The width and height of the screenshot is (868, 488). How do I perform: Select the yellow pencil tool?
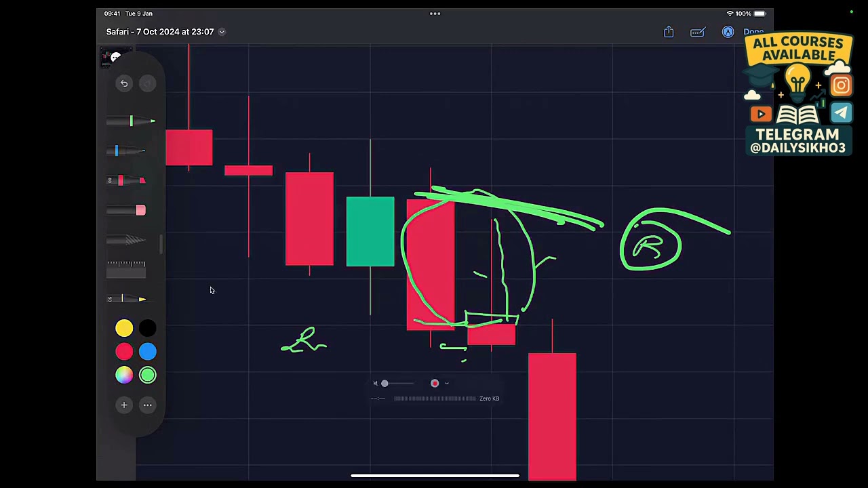pyautogui.click(x=126, y=299)
